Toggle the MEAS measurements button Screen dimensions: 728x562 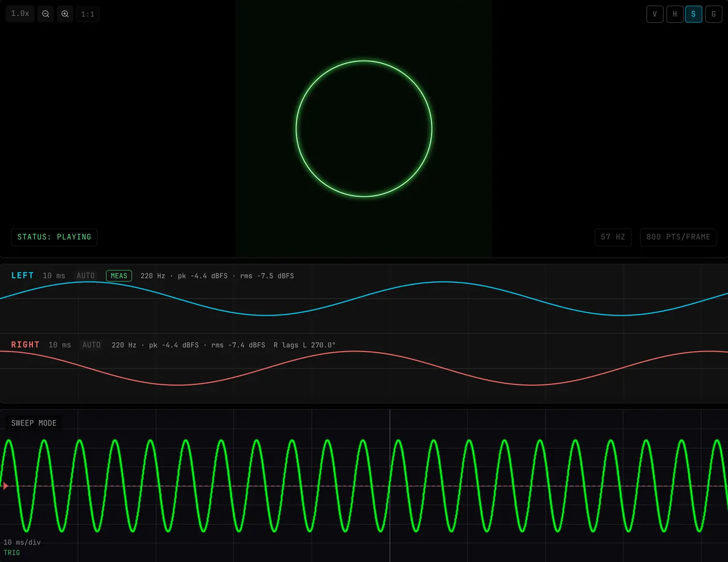119,276
